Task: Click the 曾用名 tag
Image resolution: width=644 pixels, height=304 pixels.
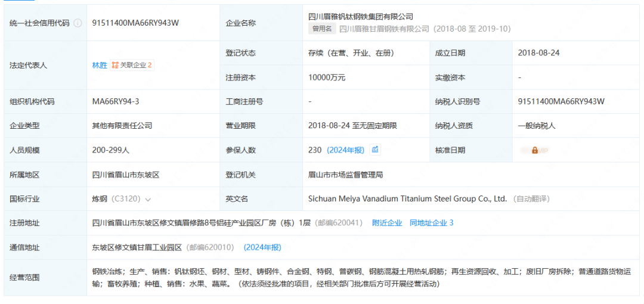Action: (321, 29)
